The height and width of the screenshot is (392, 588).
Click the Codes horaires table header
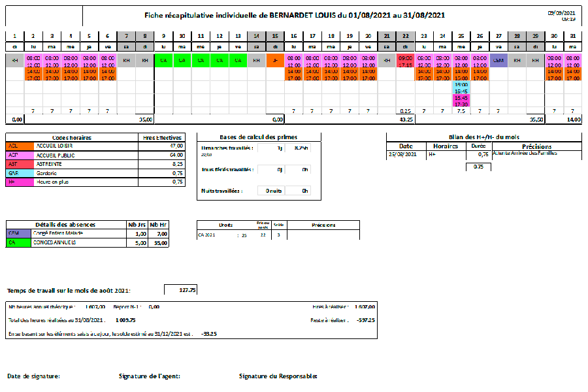click(72, 138)
